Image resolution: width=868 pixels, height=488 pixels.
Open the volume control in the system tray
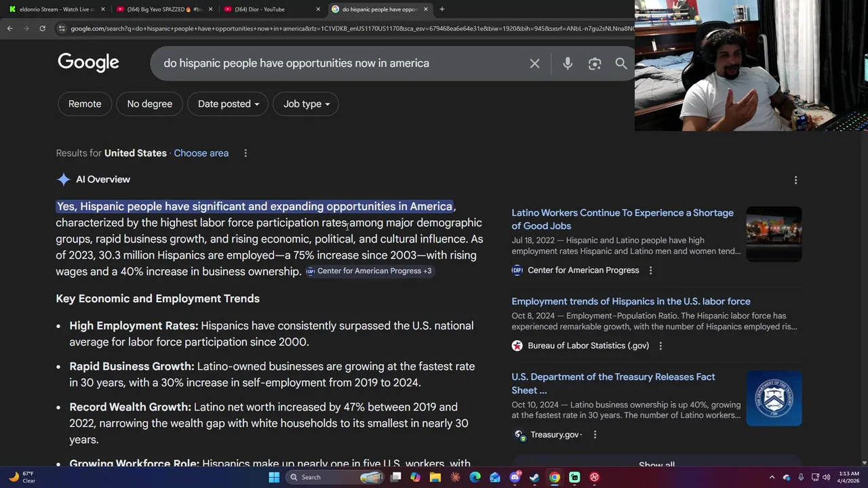tap(827, 477)
